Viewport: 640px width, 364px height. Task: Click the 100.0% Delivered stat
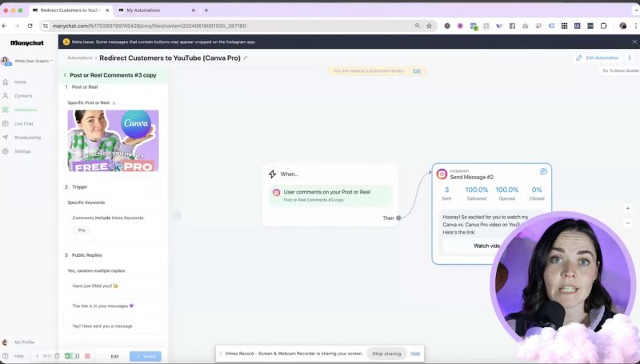click(477, 194)
